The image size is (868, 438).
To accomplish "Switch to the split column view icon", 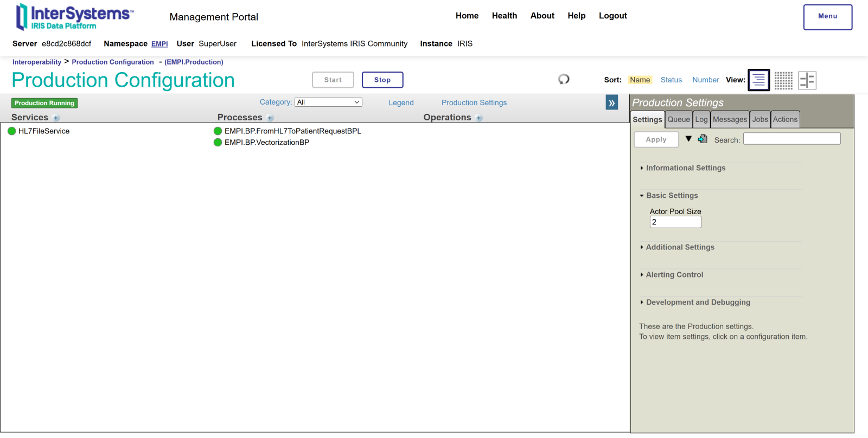I will click(807, 80).
